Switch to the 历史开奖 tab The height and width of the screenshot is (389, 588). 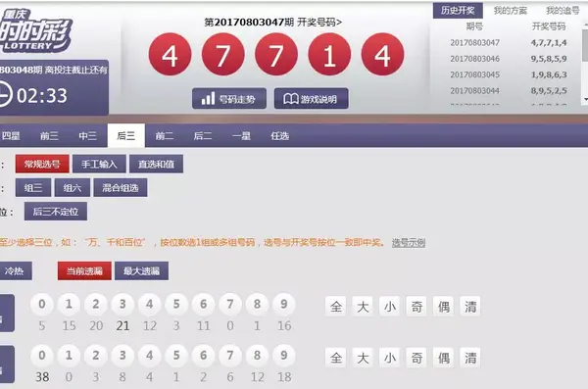(458, 11)
